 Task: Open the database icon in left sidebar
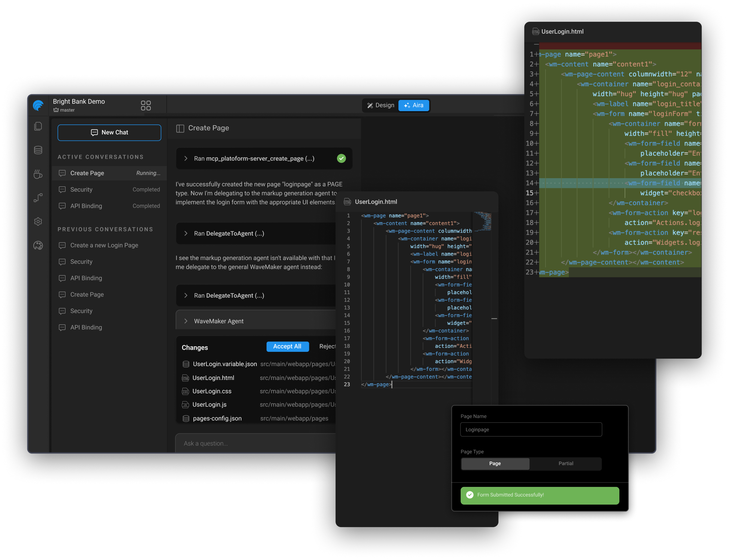pyautogui.click(x=38, y=150)
